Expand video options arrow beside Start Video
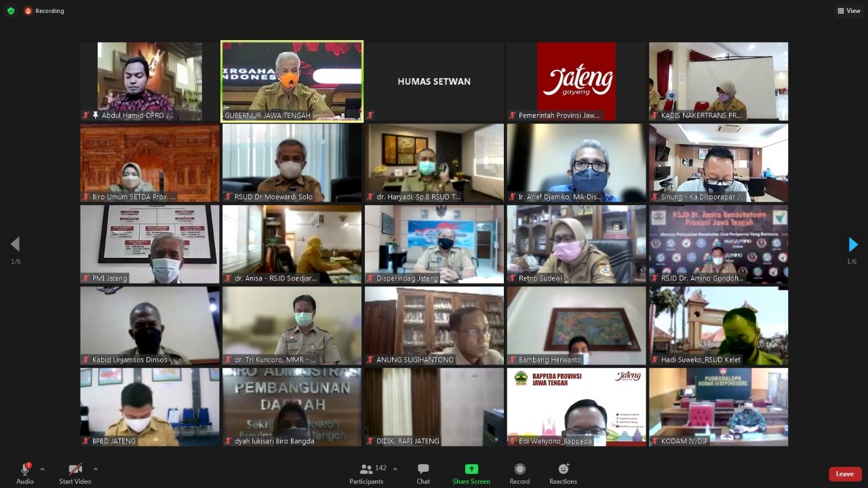Image resolution: width=868 pixels, height=488 pixels. pyautogui.click(x=95, y=469)
